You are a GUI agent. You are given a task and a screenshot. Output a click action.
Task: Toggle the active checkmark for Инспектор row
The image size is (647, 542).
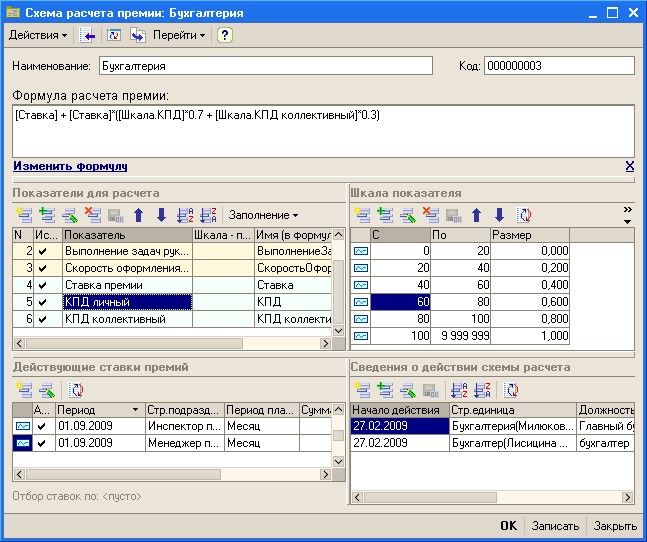point(42,426)
